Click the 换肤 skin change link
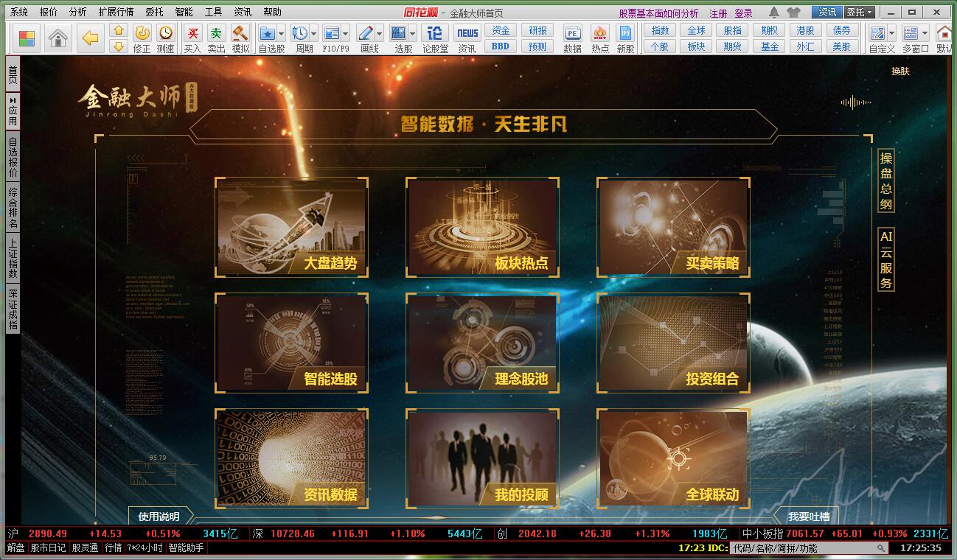This screenshot has height=560, width=957. click(x=900, y=71)
